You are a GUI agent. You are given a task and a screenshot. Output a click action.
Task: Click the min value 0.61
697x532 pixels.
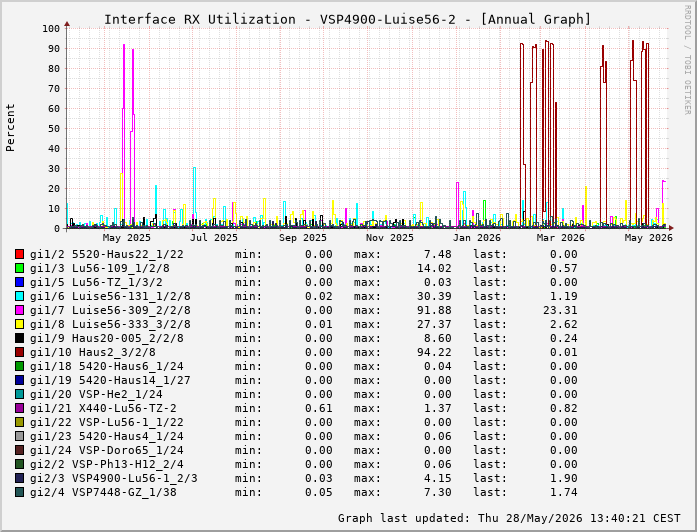(319, 408)
